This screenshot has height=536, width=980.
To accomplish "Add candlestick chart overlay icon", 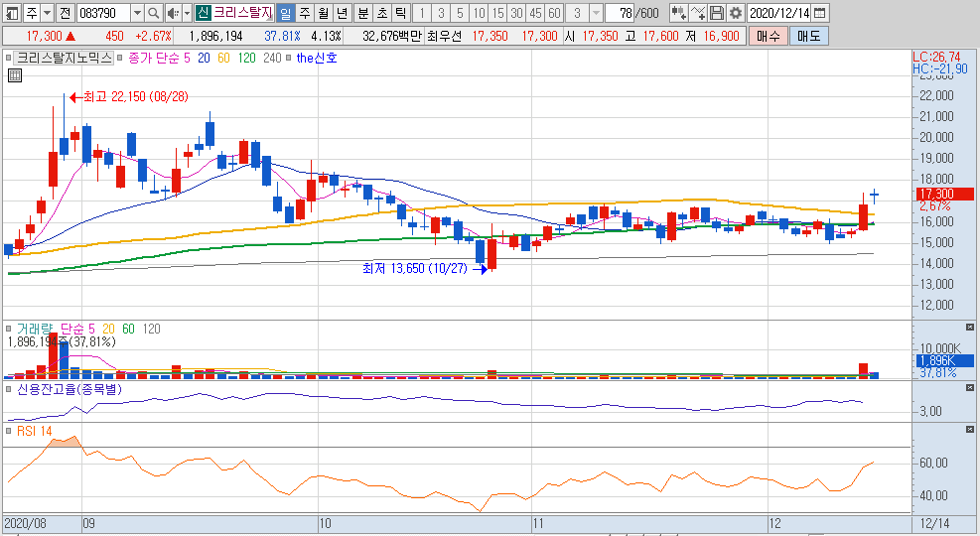I will click(679, 13).
